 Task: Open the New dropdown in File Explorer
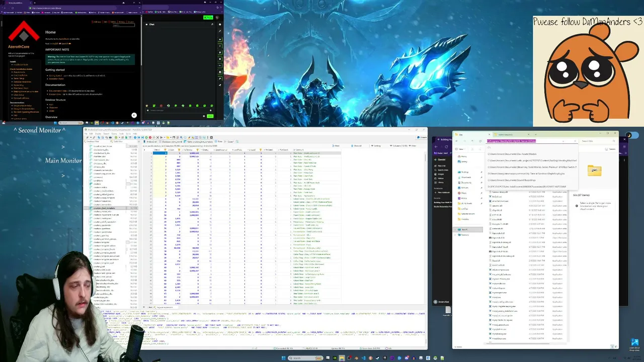click(x=461, y=149)
